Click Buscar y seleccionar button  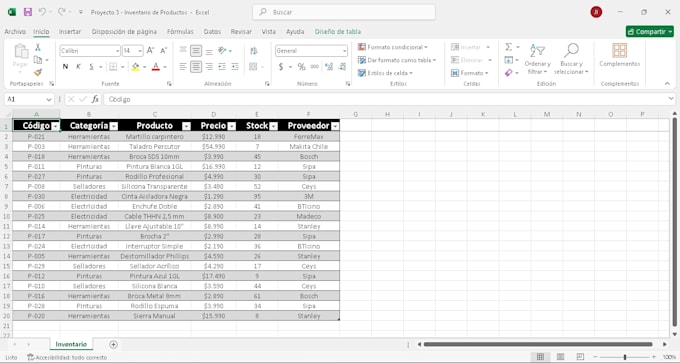571,59
